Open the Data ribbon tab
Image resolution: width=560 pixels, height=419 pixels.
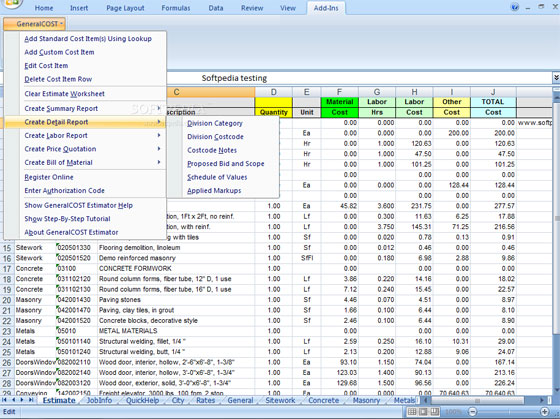(216, 8)
